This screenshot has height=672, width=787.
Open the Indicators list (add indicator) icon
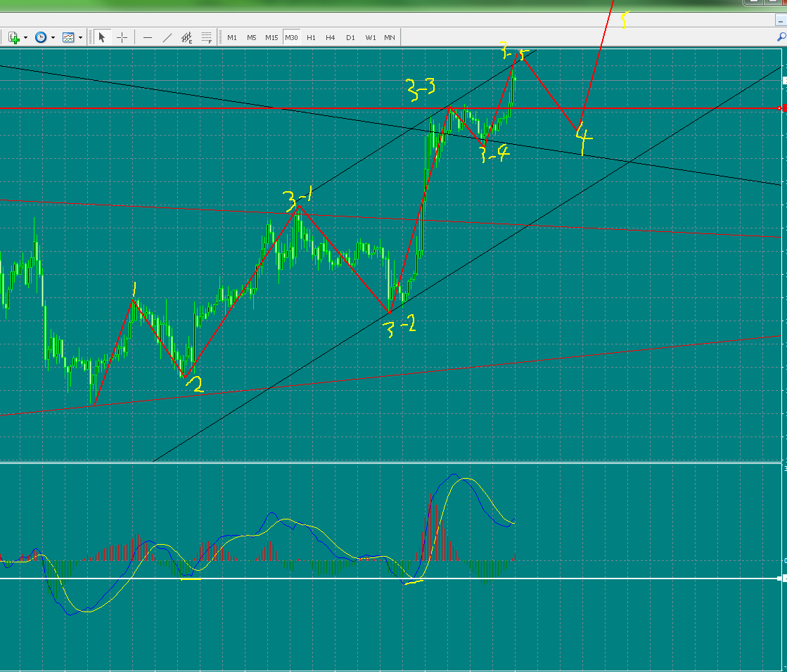13,38
